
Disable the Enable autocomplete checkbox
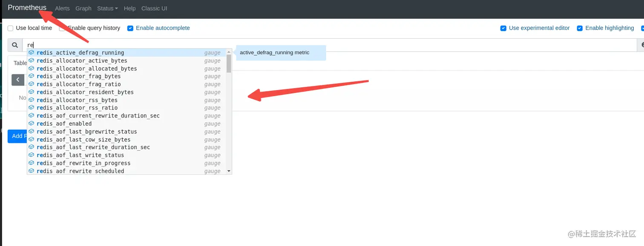click(130, 28)
